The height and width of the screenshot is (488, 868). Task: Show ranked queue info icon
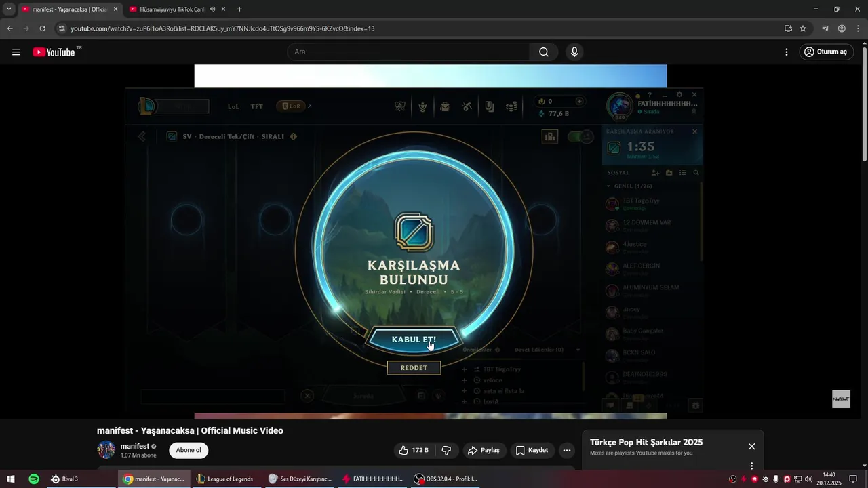tap(294, 136)
